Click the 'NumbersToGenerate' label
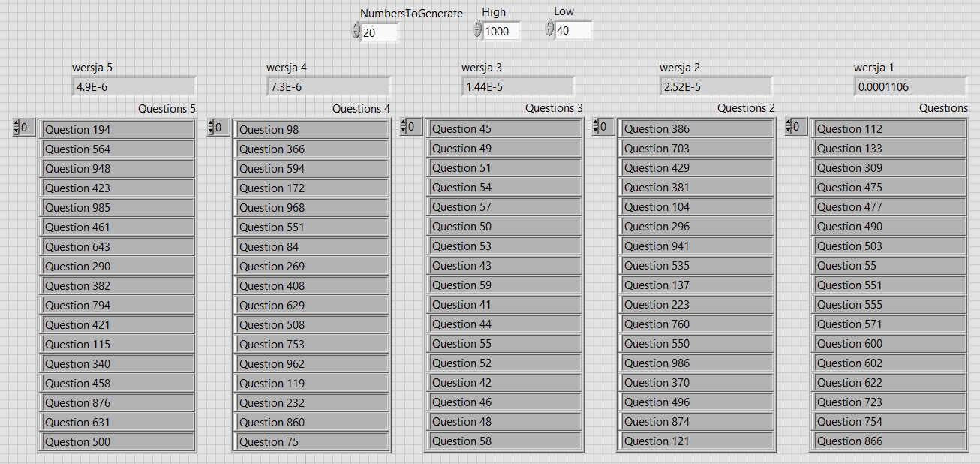The width and height of the screenshot is (980, 464). [x=411, y=14]
